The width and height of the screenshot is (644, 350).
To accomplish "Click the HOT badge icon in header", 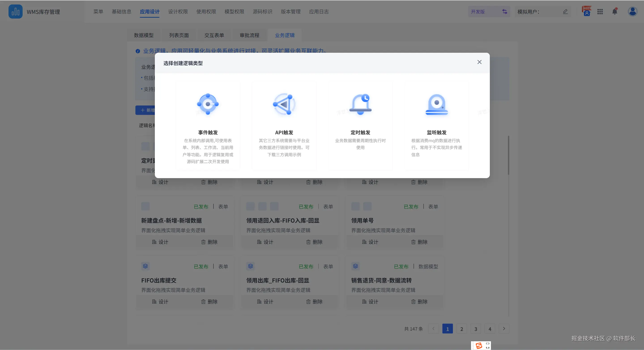I will point(586,11).
